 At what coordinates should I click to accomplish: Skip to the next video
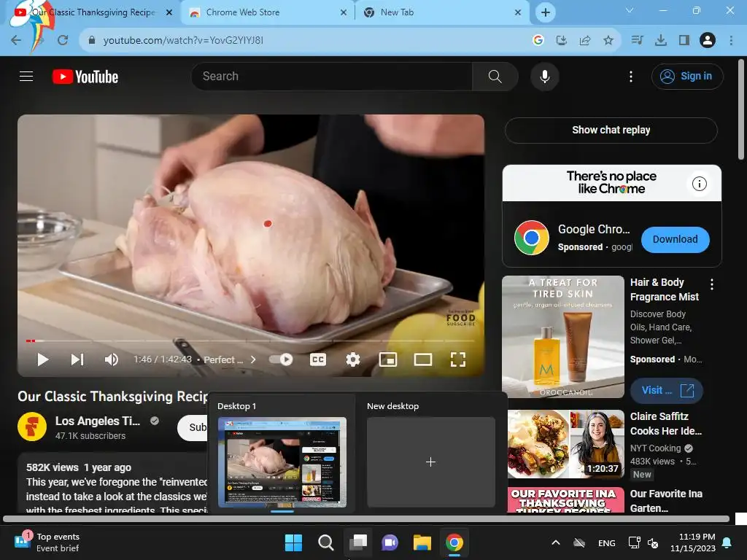[x=77, y=359]
